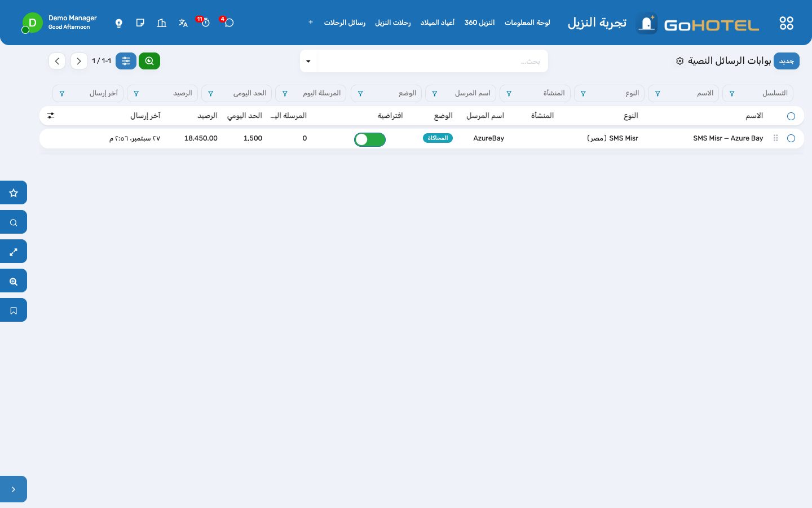Open the Demo Manager user avatar
812x508 pixels.
(32, 23)
